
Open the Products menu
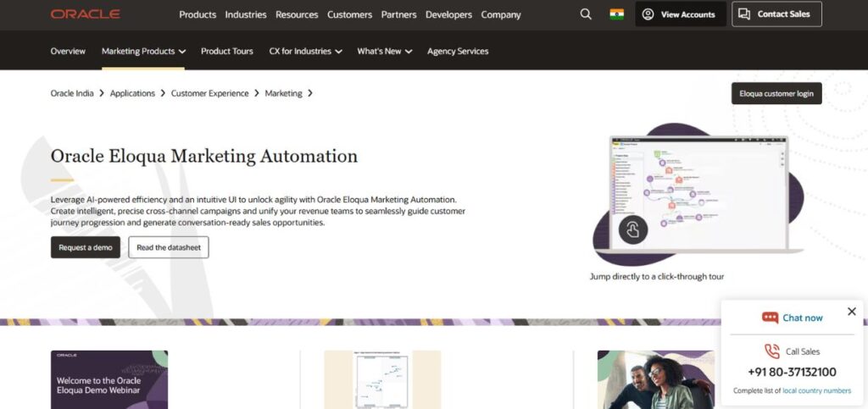coord(198,15)
